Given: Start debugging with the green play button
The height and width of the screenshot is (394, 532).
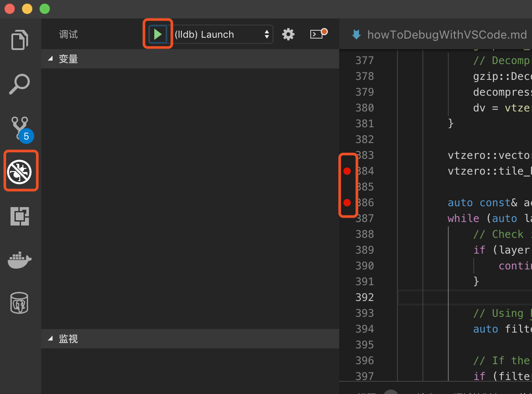Looking at the screenshot, I should pyautogui.click(x=158, y=34).
